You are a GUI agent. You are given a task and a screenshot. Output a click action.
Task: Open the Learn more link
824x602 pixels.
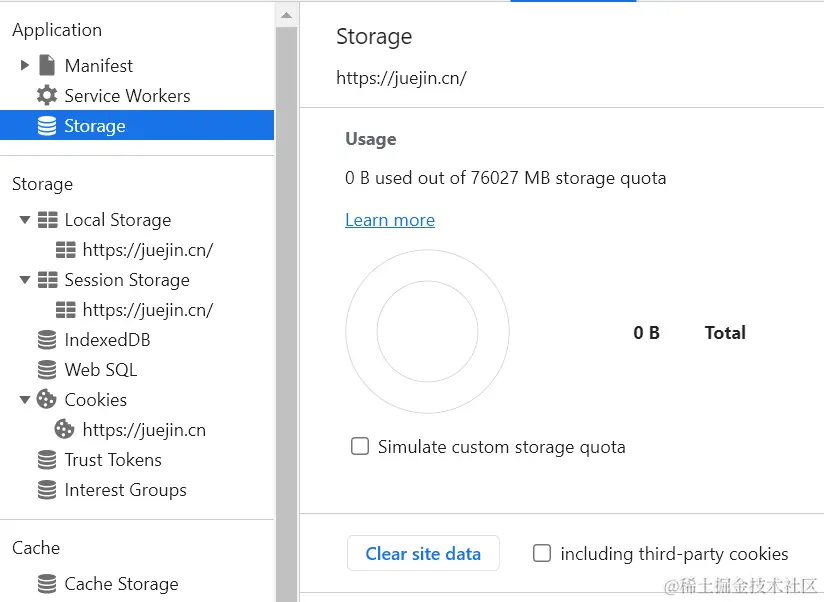click(x=390, y=220)
